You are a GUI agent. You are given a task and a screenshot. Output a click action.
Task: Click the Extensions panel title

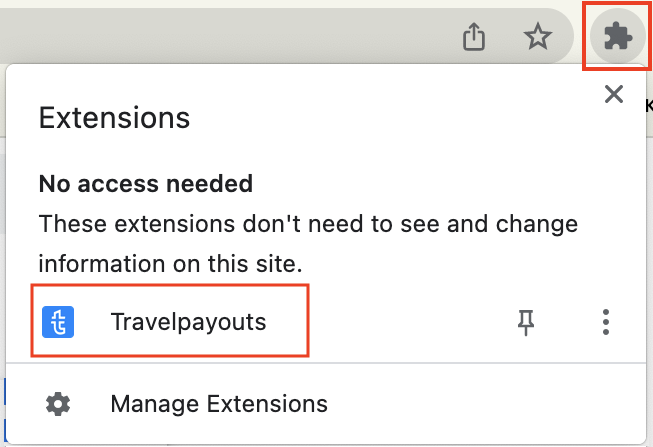click(114, 118)
